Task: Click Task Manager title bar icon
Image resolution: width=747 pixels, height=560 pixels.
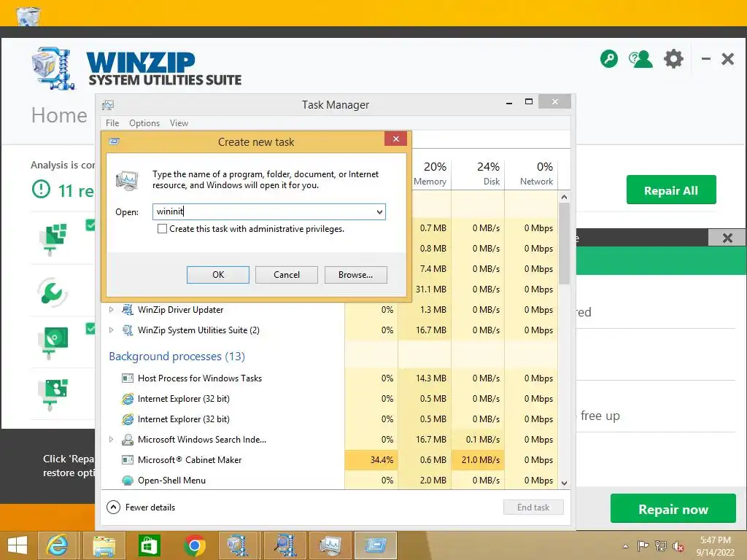Action: click(108, 105)
